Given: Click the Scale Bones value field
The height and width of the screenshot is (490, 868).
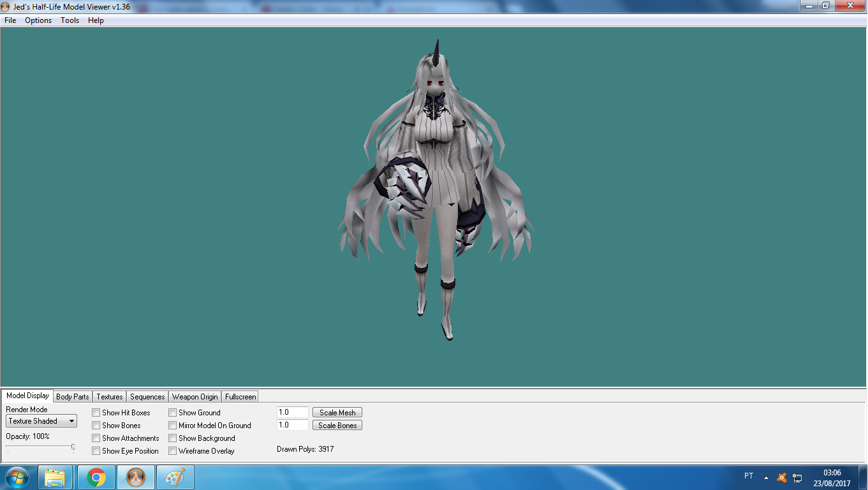Looking at the screenshot, I should pyautogui.click(x=293, y=425).
